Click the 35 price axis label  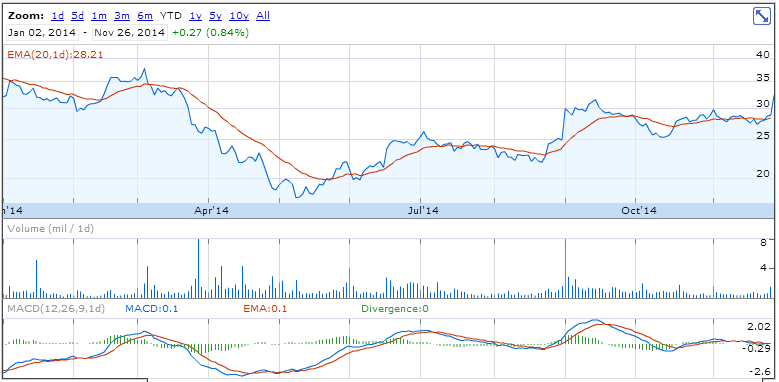tap(762, 77)
